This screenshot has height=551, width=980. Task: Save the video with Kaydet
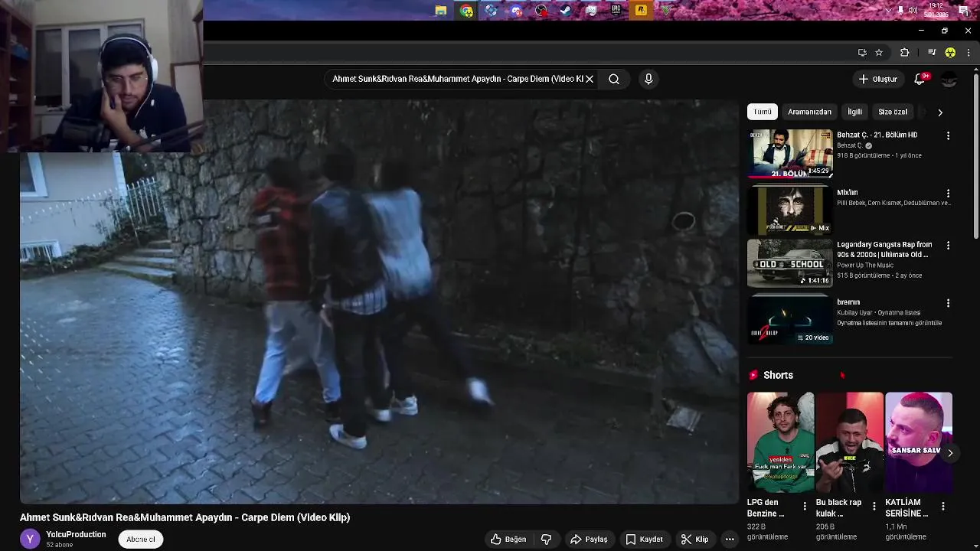point(644,540)
